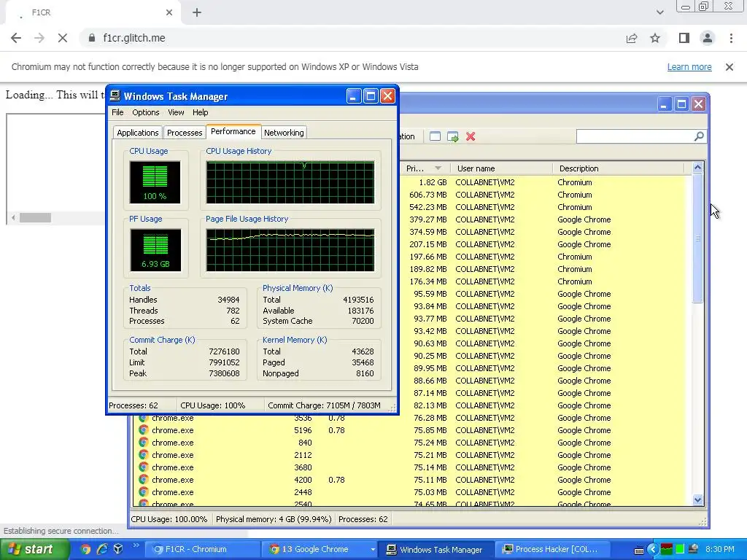Image resolution: width=747 pixels, height=560 pixels.
Task: Focus the Process Hacker search box
Action: 635,136
